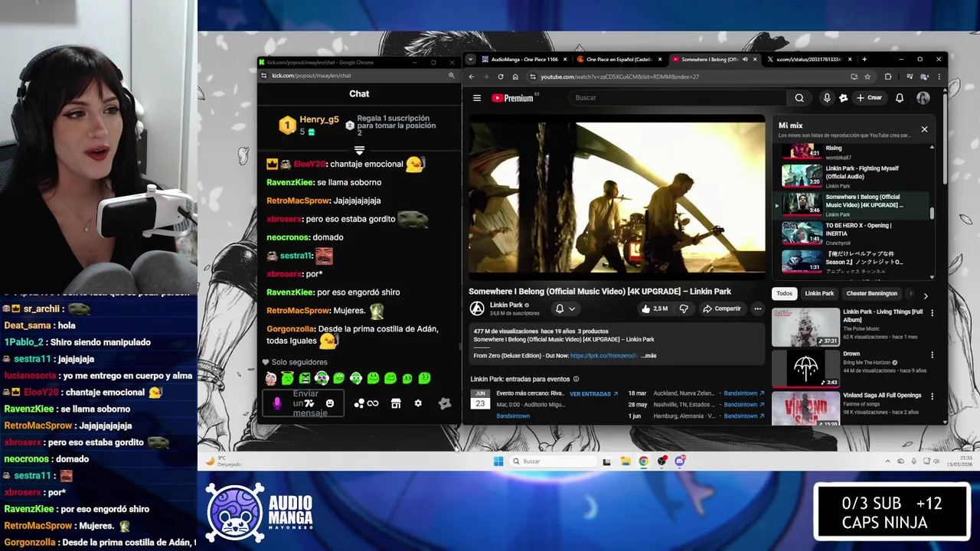Screen dimensions: 980x551
Task: Dislike the video with thumbs down
Action: tap(684, 308)
